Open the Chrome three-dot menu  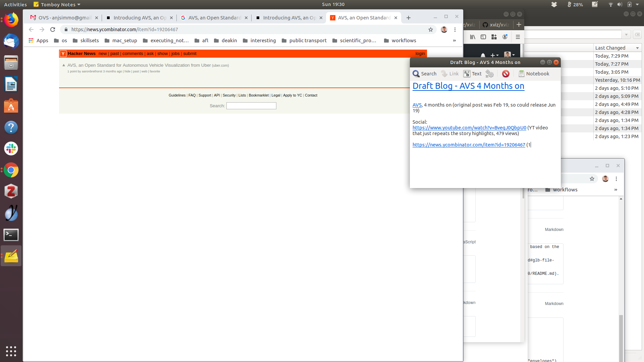click(455, 29)
